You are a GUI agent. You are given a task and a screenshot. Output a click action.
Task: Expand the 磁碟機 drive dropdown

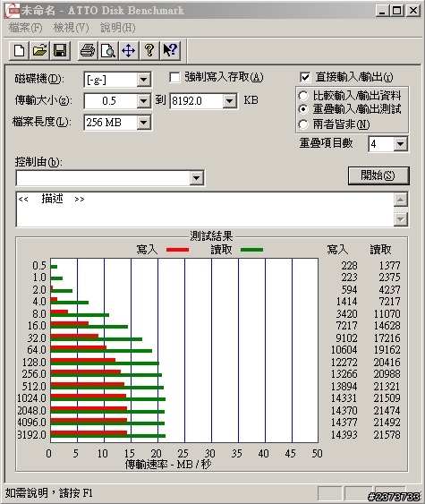143,80
